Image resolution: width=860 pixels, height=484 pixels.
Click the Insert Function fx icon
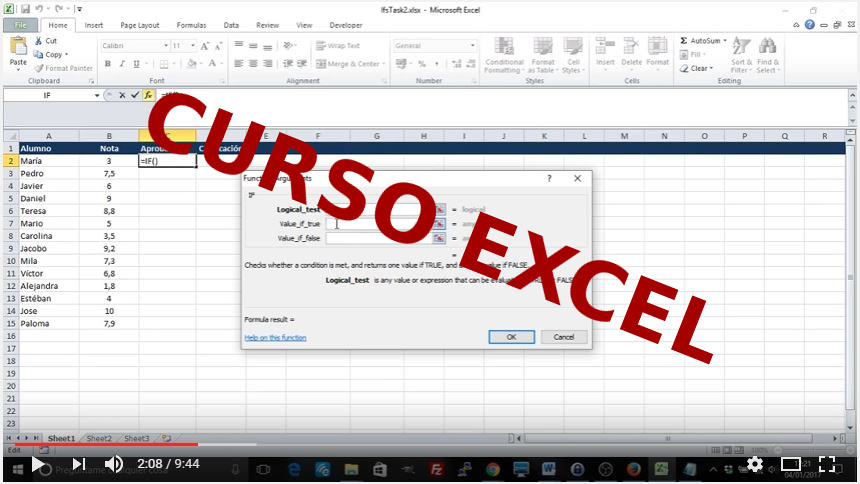point(148,95)
